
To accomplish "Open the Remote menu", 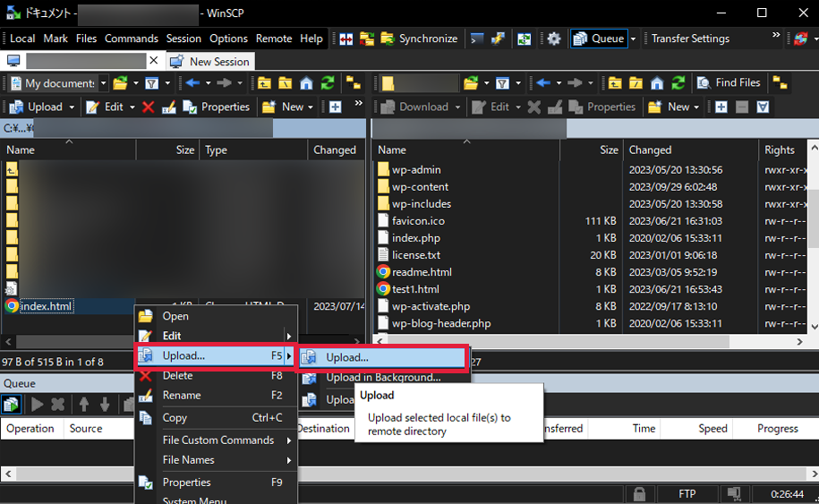I will tap(274, 38).
